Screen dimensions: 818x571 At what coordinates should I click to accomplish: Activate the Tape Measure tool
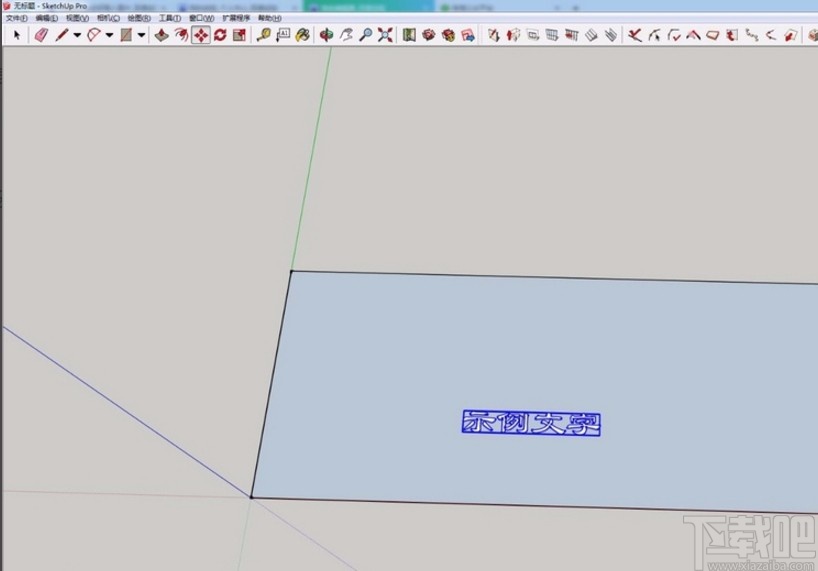point(263,35)
